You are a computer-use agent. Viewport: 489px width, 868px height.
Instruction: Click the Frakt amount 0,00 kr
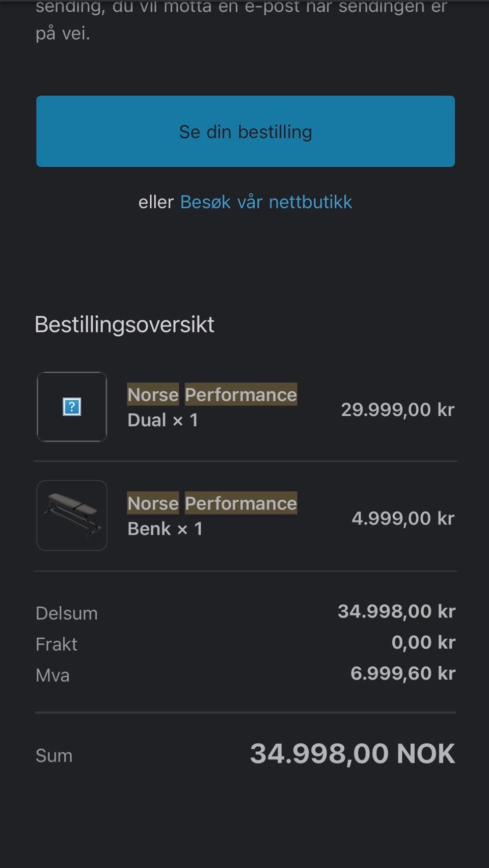pos(423,642)
